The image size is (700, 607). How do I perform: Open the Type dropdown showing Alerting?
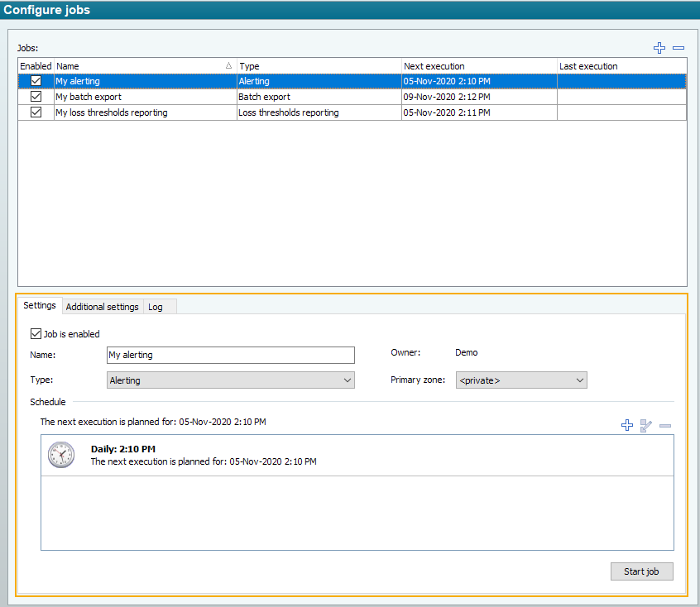(x=231, y=380)
